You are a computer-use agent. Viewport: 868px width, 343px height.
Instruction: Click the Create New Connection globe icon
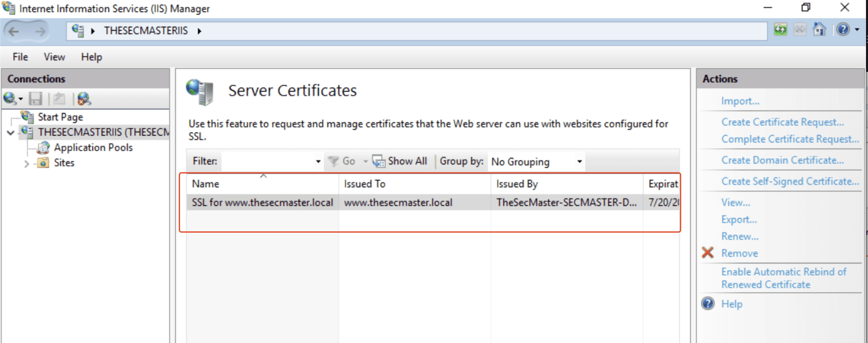click(x=9, y=99)
